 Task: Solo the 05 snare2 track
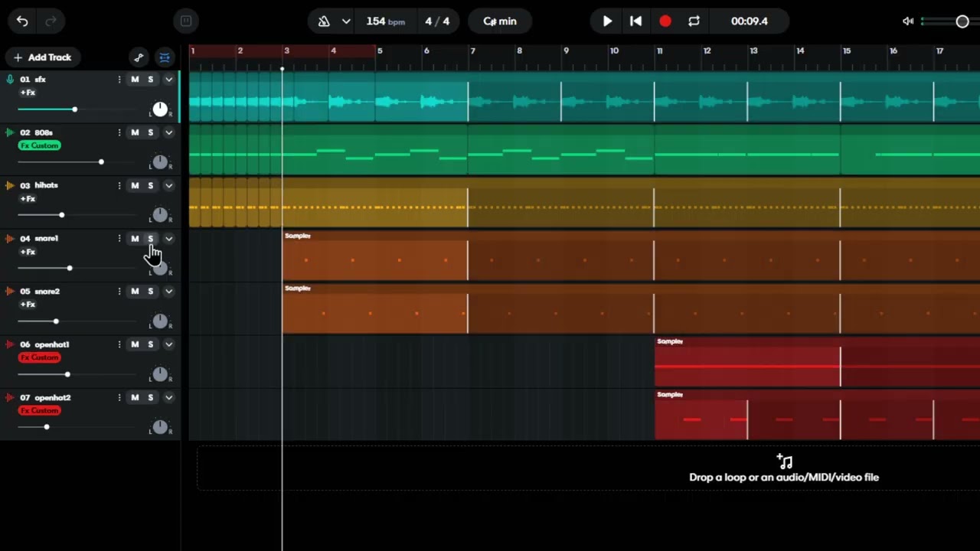pos(150,292)
